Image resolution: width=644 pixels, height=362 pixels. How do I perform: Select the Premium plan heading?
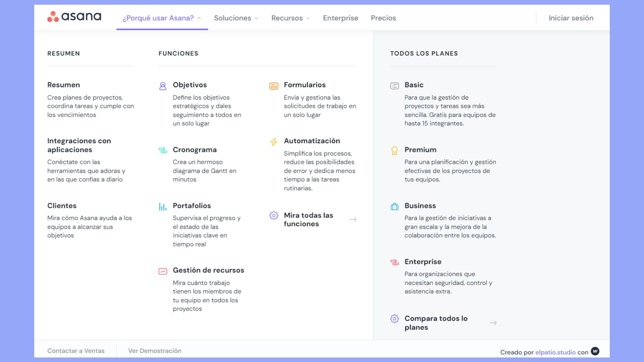pos(420,149)
